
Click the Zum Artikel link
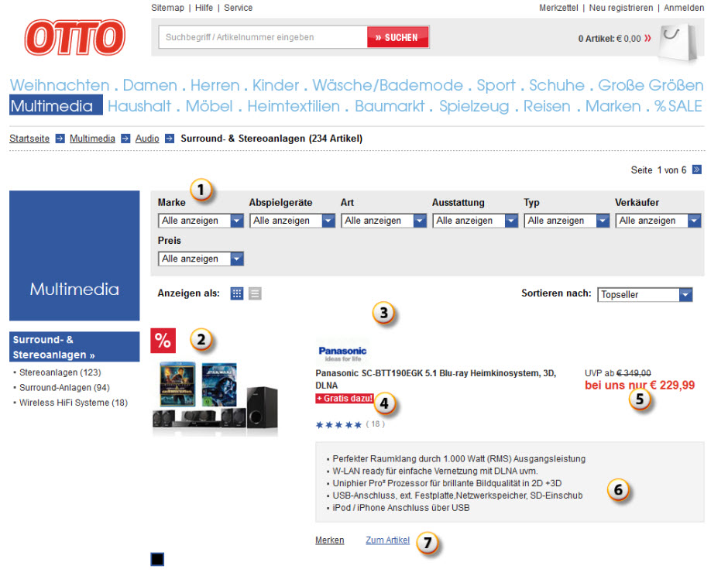388,540
